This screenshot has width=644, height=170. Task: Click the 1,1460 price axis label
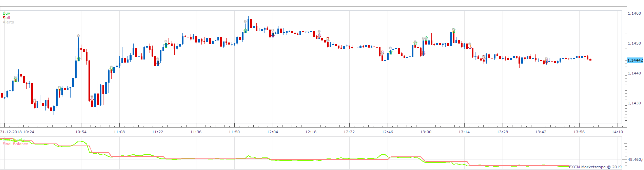click(x=634, y=13)
